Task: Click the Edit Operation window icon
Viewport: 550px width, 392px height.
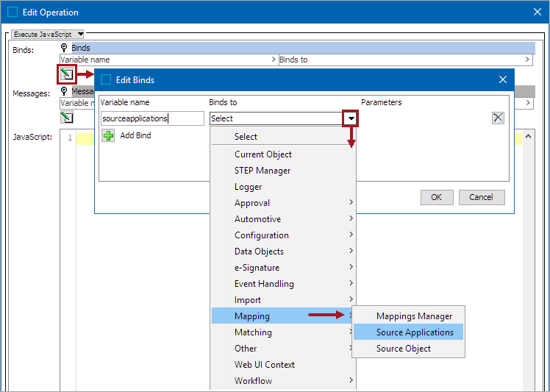Action: click(x=12, y=12)
